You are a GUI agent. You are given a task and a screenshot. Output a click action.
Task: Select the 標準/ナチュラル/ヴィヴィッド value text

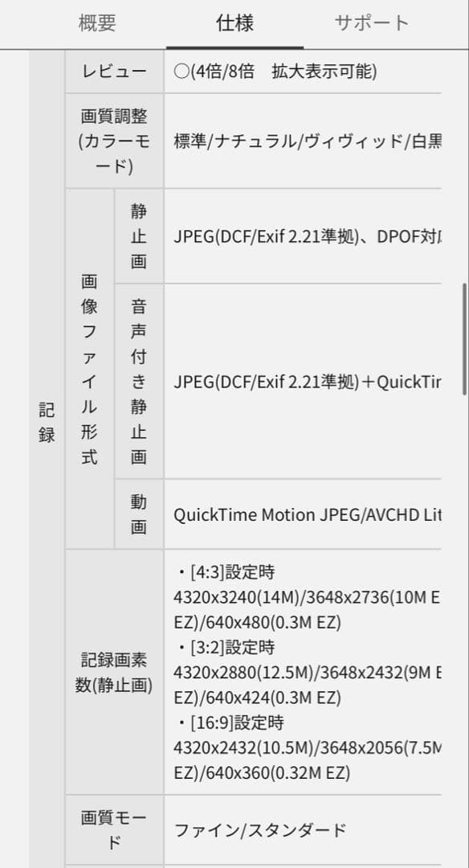[x=308, y=141]
